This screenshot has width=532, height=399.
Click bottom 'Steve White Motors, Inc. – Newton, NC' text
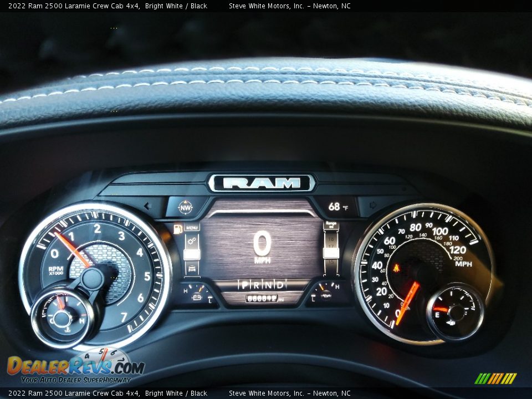tap(290, 393)
